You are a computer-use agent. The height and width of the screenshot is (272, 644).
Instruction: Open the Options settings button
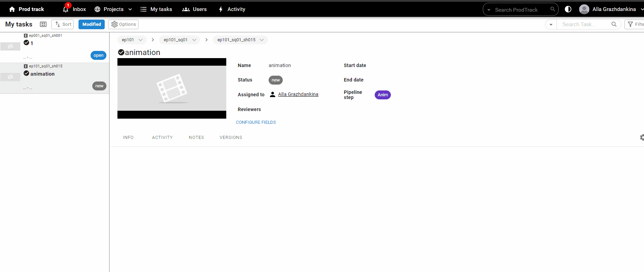(x=123, y=24)
